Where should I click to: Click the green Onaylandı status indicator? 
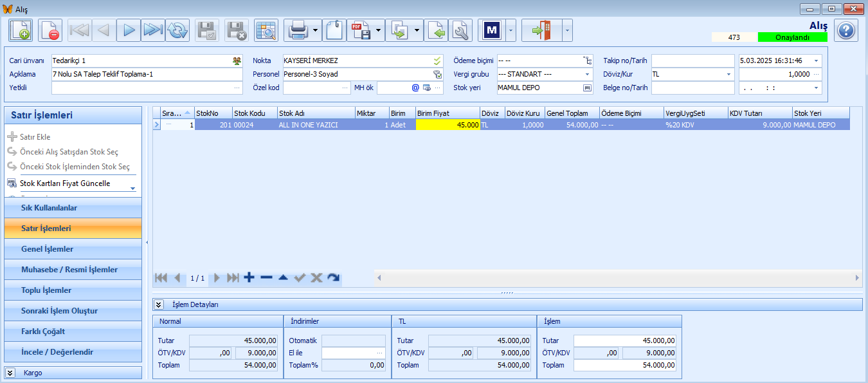792,37
